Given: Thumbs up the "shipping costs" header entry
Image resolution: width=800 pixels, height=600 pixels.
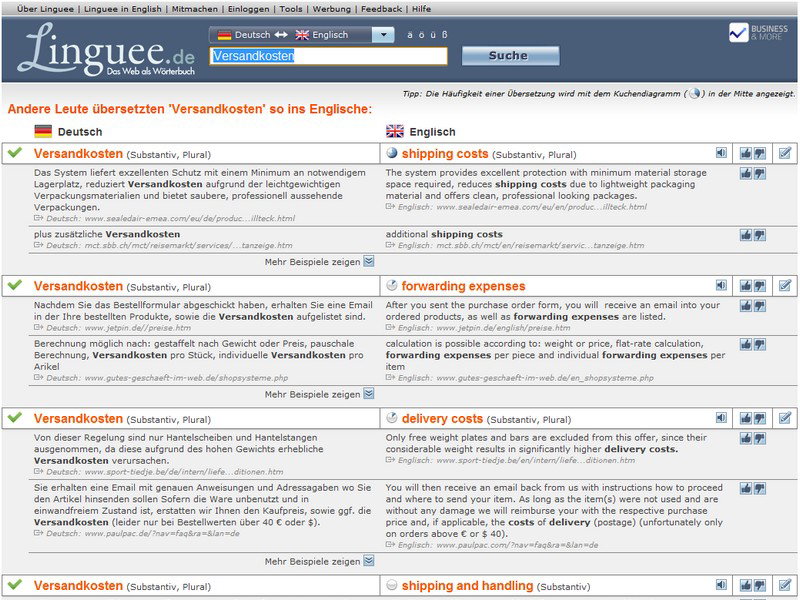Looking at the screenshot, I should point(746,153).
